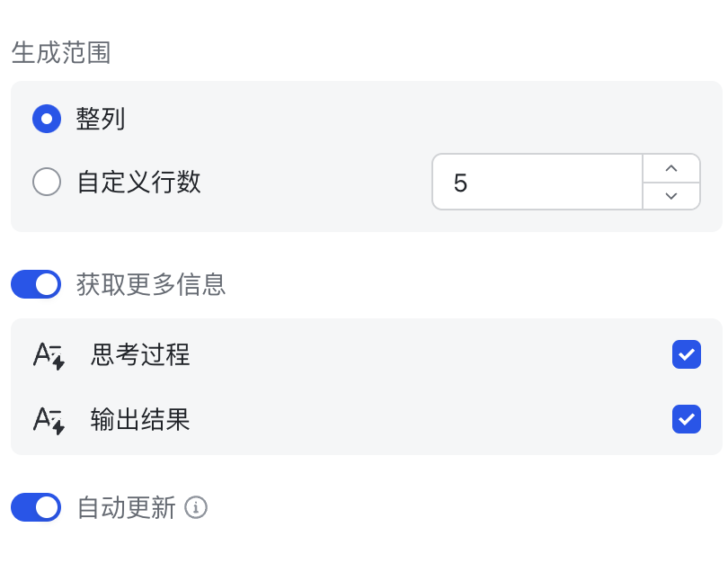Click the 整列 label text
Screen dimensions: 728x572
[101, 119]
